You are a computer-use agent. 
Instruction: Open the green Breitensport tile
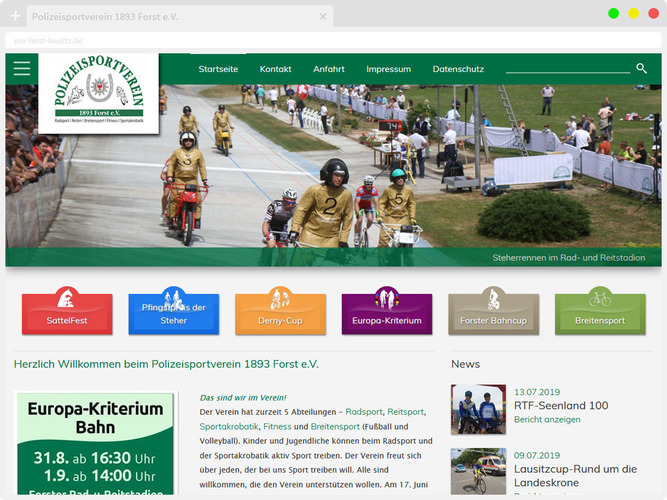pos(600,313)
